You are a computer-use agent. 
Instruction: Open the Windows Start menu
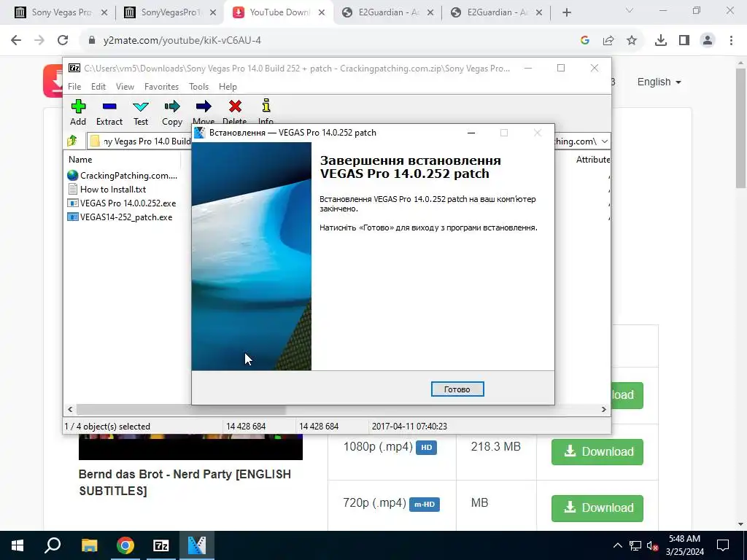tap(18, 545)
